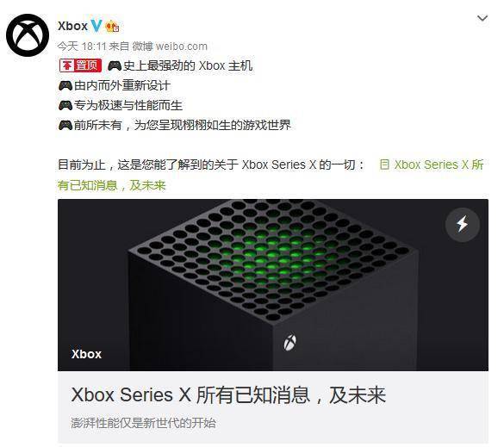This screenshot has height=447, width=504.
Task: Click the weibo.com source link
Action: pyautogui.click(x=182, y=47)
